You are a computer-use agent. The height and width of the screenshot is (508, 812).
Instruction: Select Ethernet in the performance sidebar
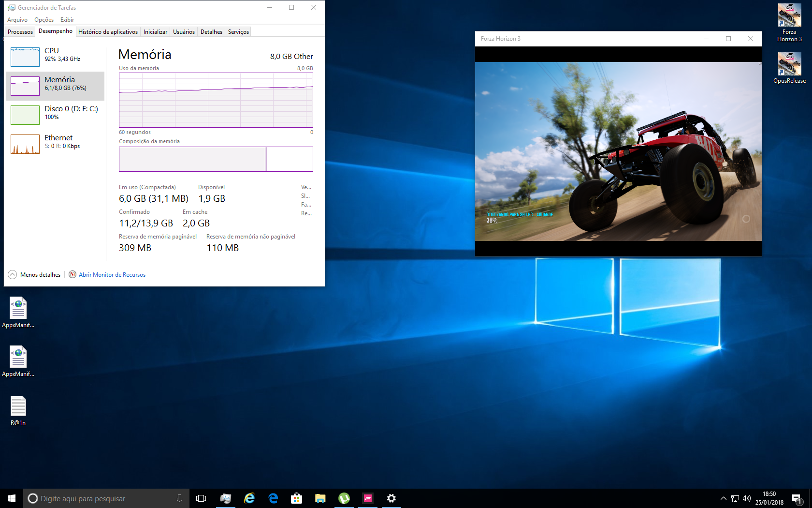[x=55, y=144]
